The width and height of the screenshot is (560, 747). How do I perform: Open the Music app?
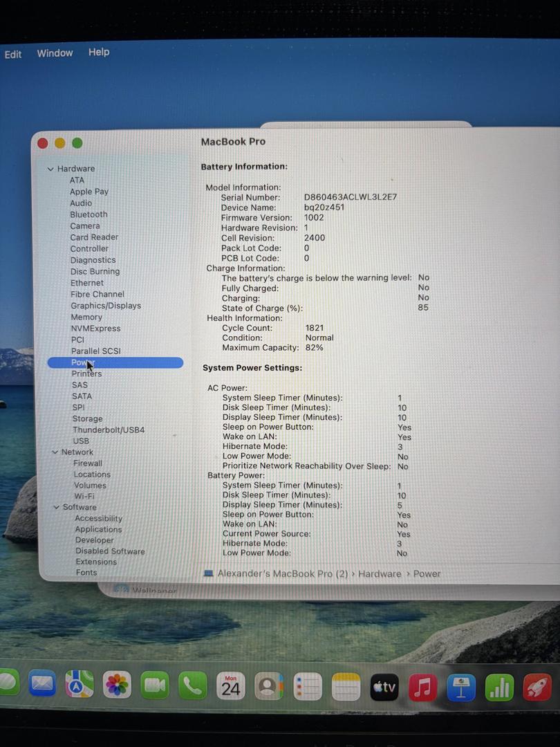[x=422, y=688]
